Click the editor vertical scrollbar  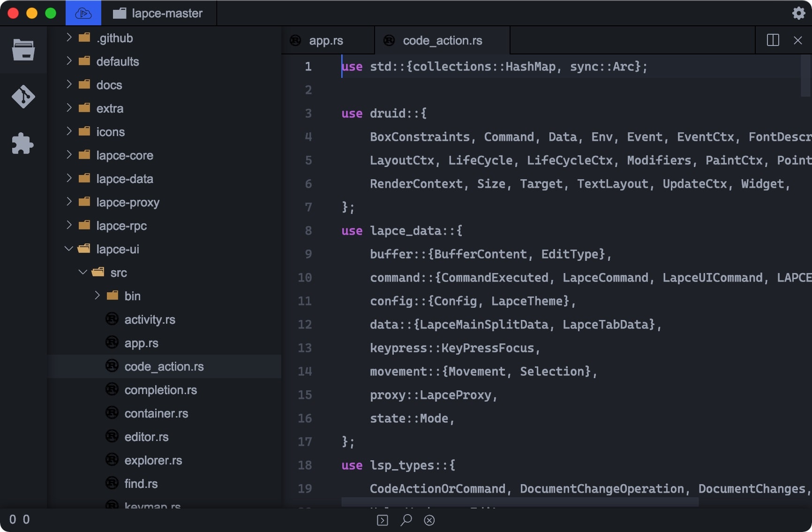point(806,76)
